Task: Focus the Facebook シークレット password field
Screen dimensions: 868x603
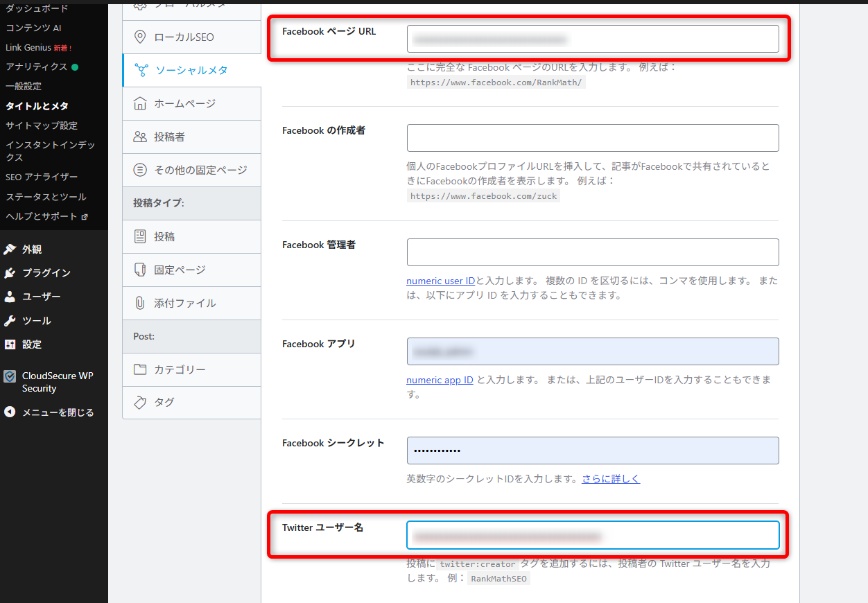Action: click(x=593, y=451)
